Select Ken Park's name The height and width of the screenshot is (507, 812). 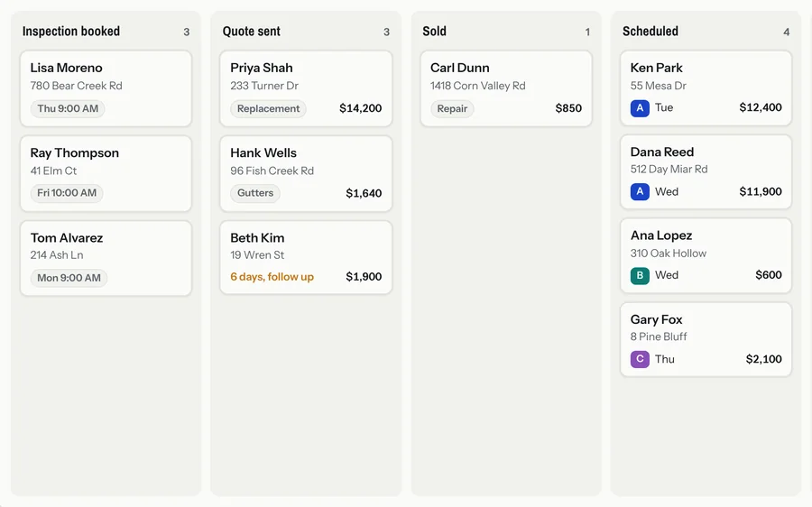click(656, 68)
